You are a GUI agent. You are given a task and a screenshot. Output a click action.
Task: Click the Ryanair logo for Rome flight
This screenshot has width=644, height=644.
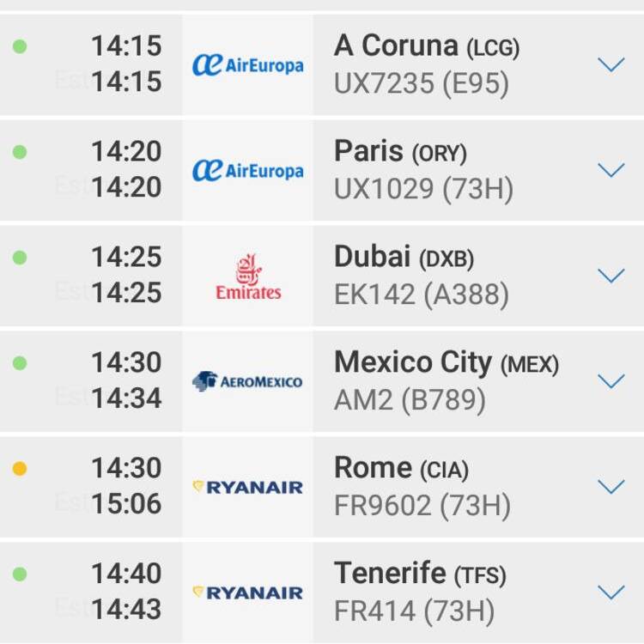(x=247, y=487)
